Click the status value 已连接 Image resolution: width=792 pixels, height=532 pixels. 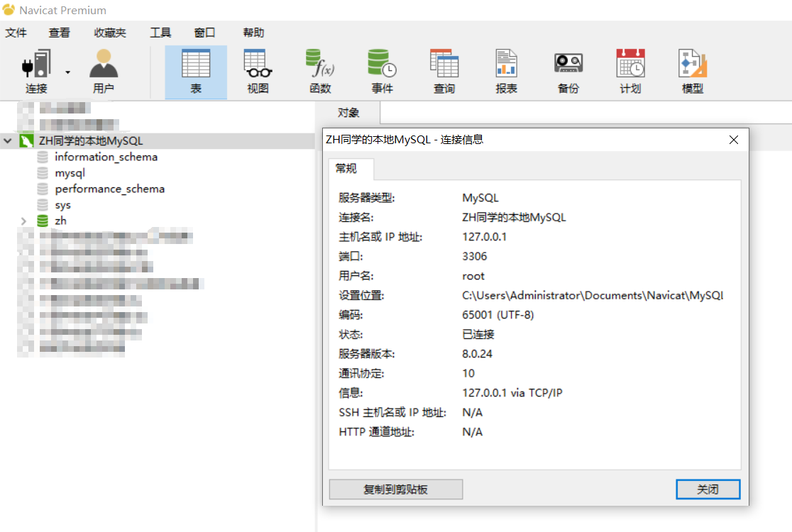click(x=478, y=334)
